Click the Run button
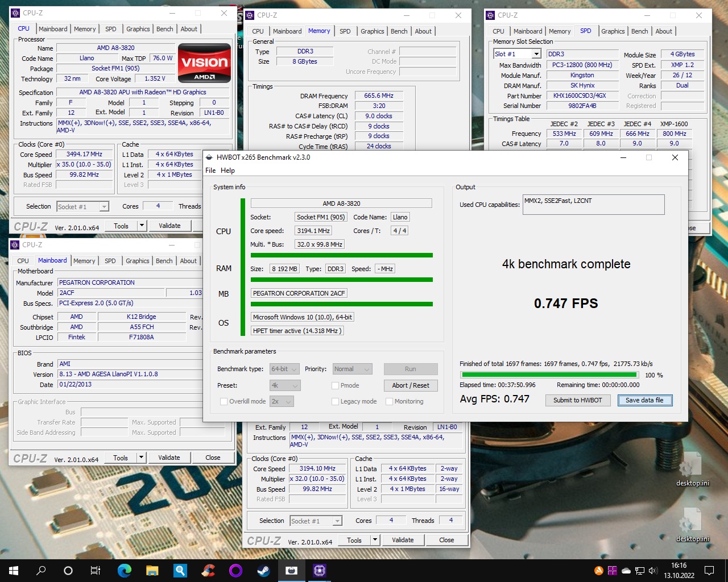This screenshot has width=728, height=582. tap(411, 369)
